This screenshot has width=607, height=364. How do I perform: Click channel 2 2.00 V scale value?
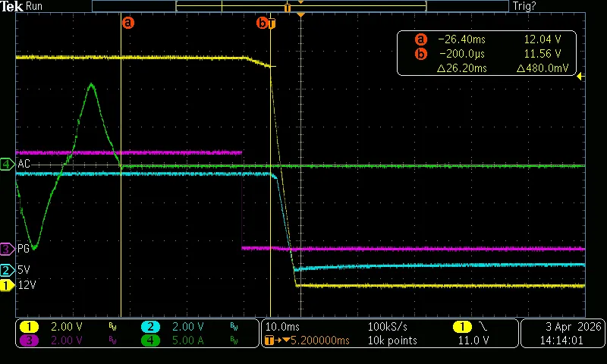[187, 327]
